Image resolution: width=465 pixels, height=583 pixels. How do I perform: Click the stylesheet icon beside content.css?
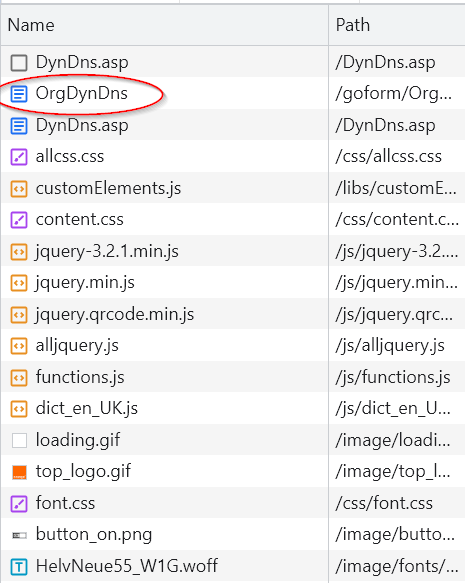(19, 220)
